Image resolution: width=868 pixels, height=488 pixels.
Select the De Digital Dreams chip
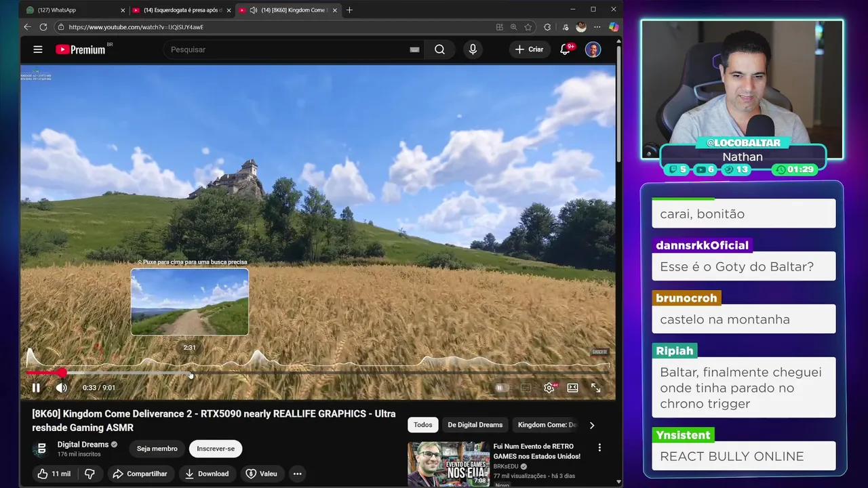pos(475,425)
